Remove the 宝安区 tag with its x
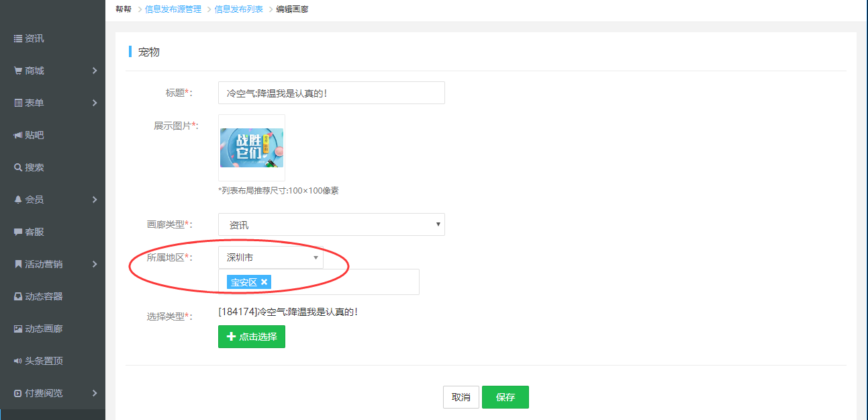 264,282
